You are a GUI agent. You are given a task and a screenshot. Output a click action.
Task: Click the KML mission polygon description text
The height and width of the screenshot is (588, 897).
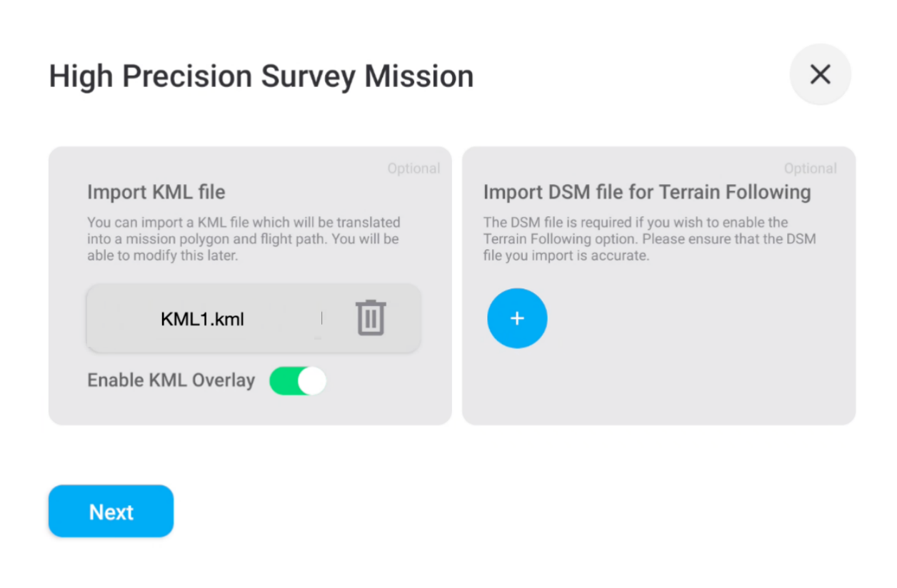[x=244, y=238]
